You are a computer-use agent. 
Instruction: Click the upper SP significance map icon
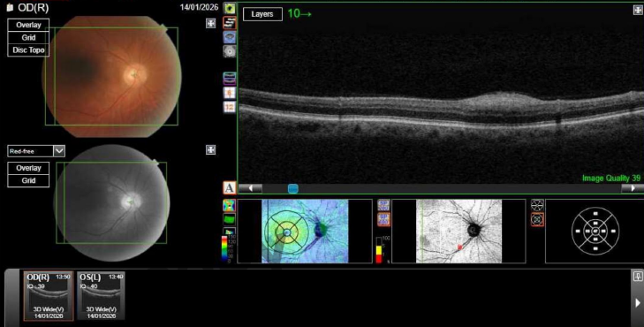[383, 205]
